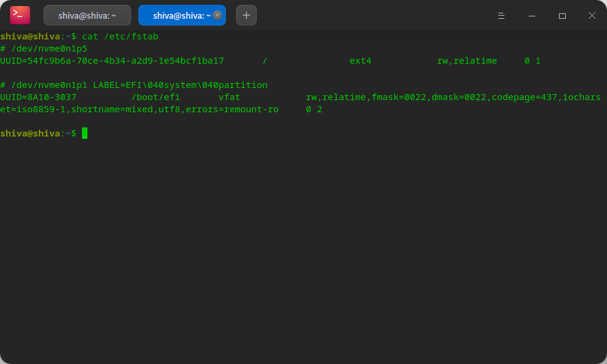Minimize the terminal window

coord(532,16)
